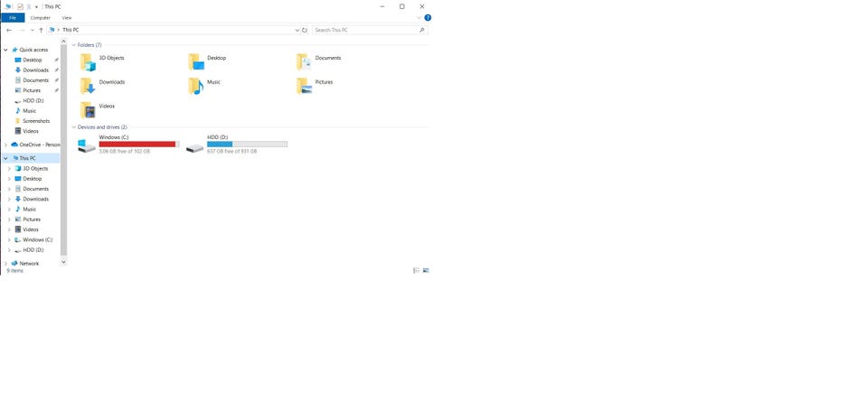Click the navigation pane scrollbar up arrow
Viewport: 868px width, 401px height.
(63, 42)
